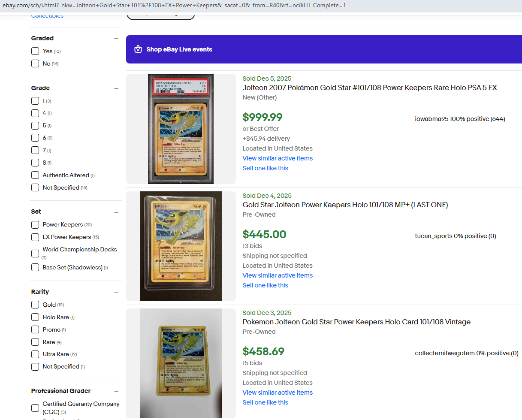Select the "Base Set (Shadowless)" checkbox

pyautogui.click(x=35, y=267)
